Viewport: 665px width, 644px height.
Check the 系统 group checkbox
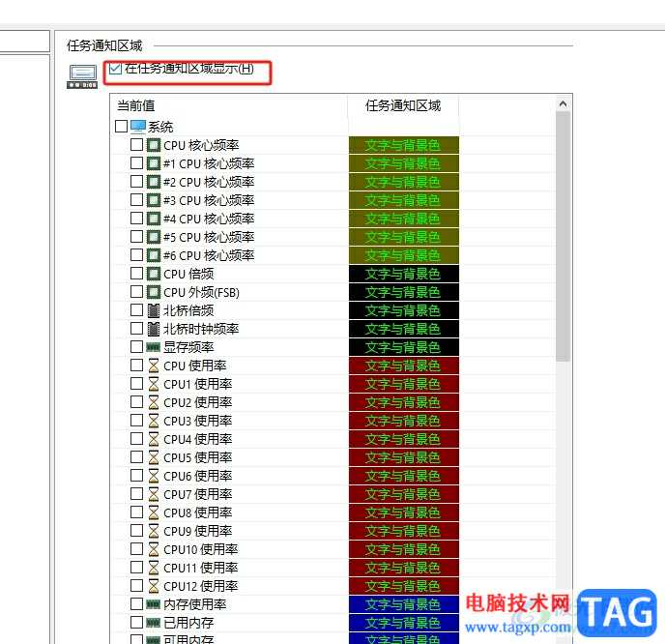pos(121,126)
